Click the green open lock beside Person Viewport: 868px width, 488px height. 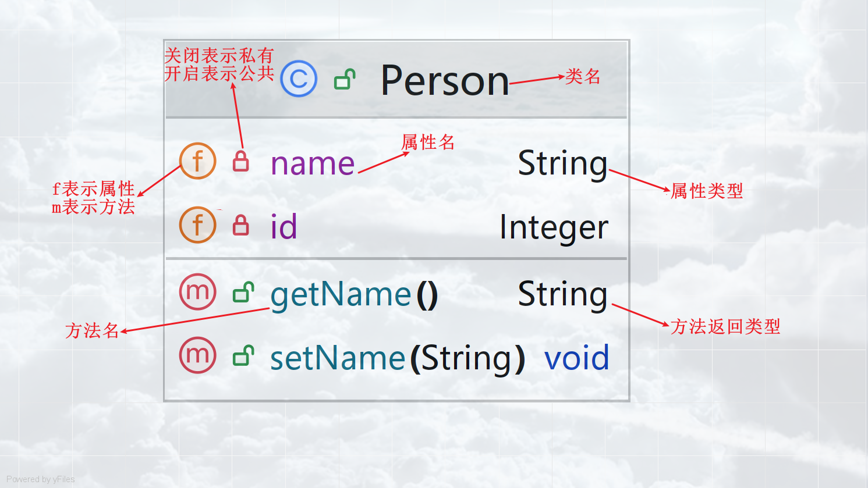click(x=345, y=80)
